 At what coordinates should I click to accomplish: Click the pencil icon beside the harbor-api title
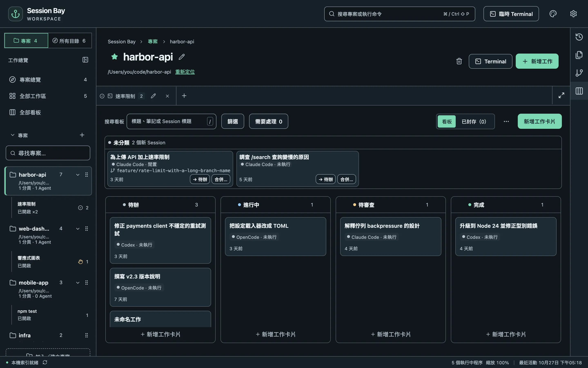[x=182, y=57]
